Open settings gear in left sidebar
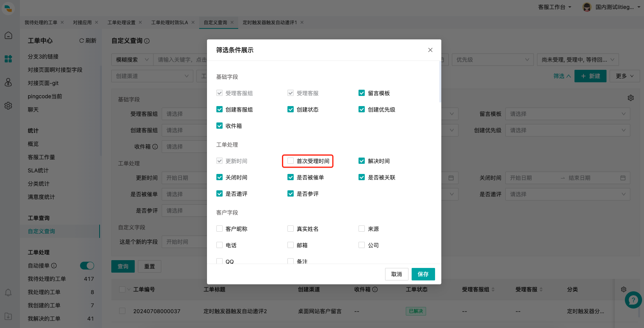The height and width of the screenshot is (328, 644). point(8,106)
